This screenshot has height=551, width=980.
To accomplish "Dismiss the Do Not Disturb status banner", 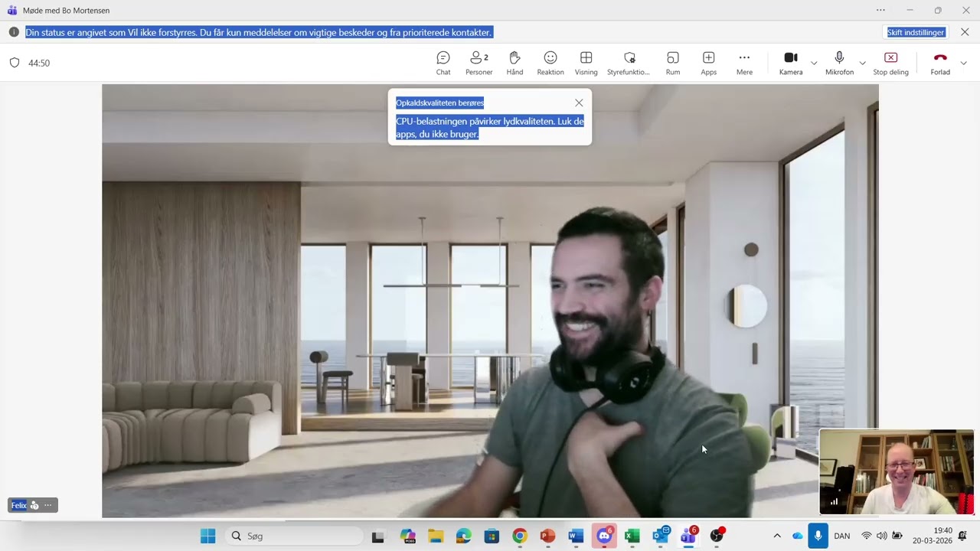I will [x=965, y=32].
